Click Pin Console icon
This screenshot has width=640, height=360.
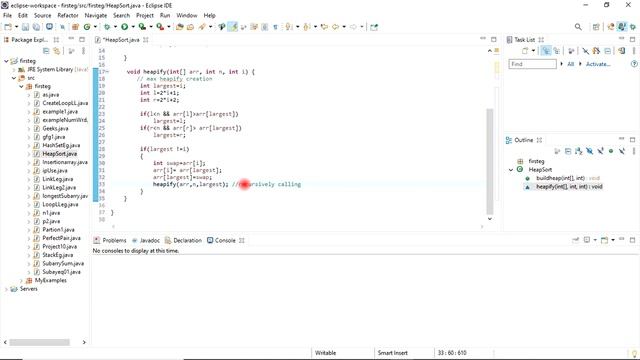pos(576,240)
